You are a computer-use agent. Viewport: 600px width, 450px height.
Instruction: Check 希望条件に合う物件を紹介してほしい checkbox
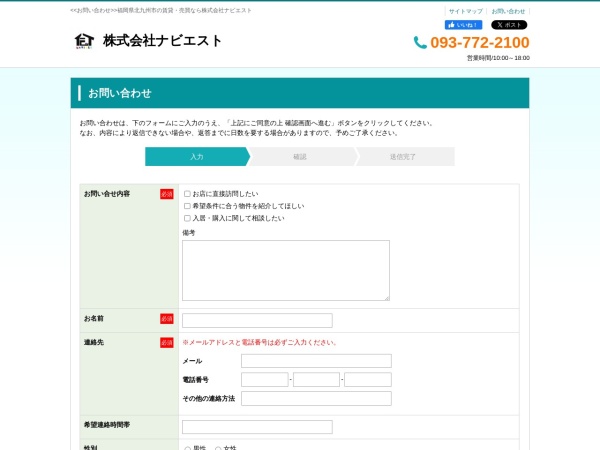pyautogui.click(x=187, y=206)
